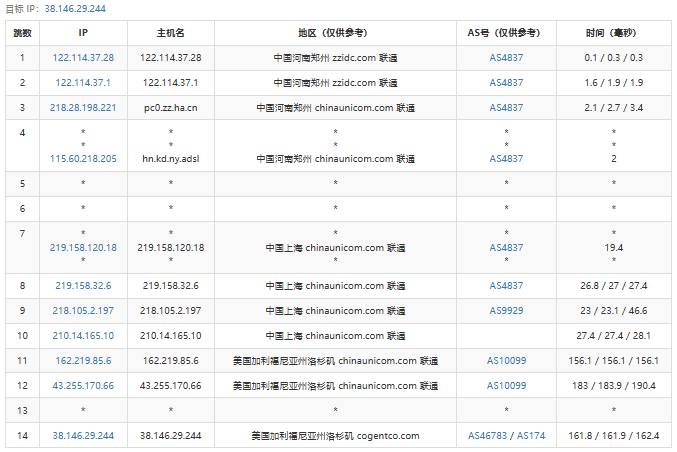The image size is (677, 452).
Task: Open IP link 218.105.2.197 in IP column
Action: (83, 311)
